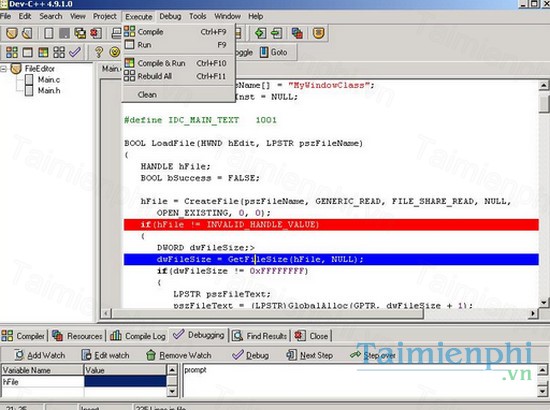Click the Variable Name column header

click(42, 370)
